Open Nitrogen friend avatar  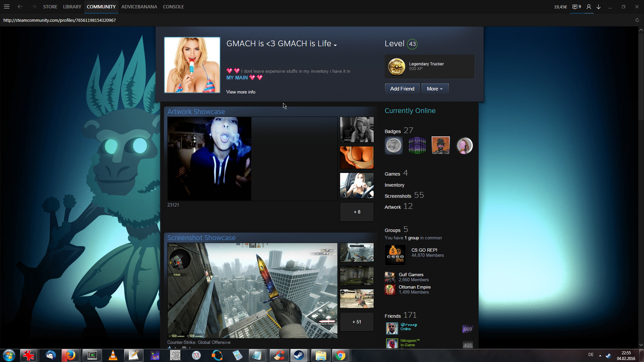(392, 344)
